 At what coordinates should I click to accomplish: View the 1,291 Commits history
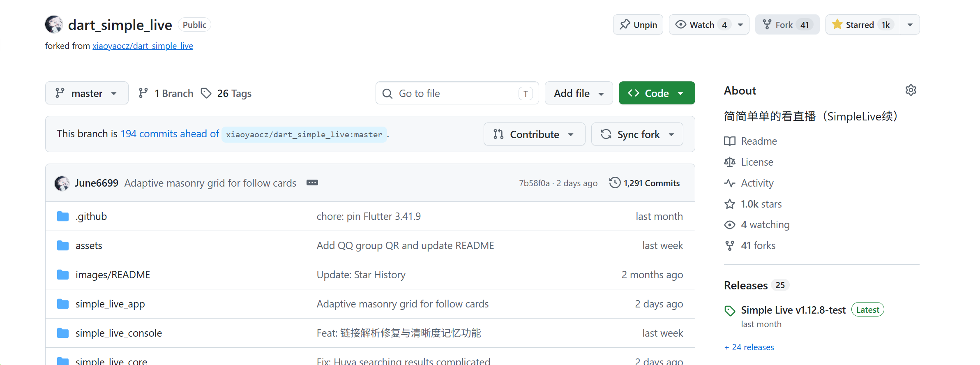(x=645, y=183)
